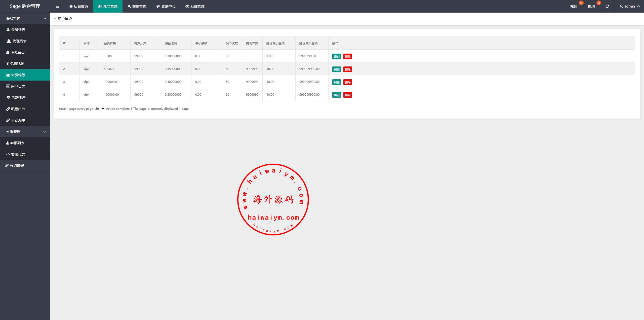644x320 pixels.
Task: Switch to 交易管理 top menu
Action: point(137,6)
